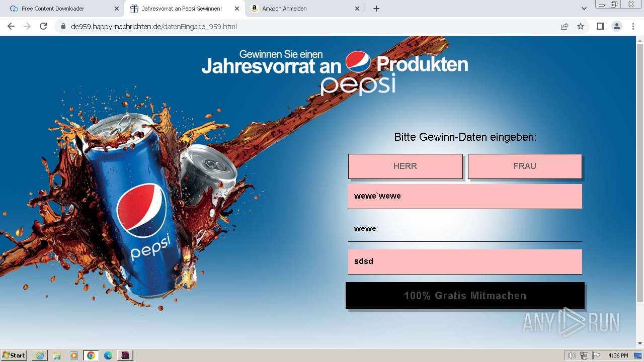Open Chrome taskbar icon
Image resolution: width=644 pixels, height=362 pixels.
(91, 355)
